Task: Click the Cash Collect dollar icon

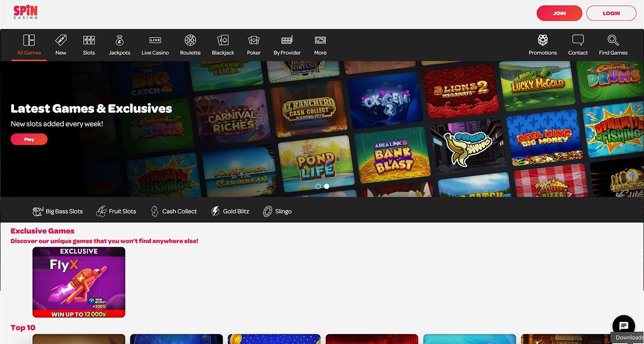Action: (155, 211)
